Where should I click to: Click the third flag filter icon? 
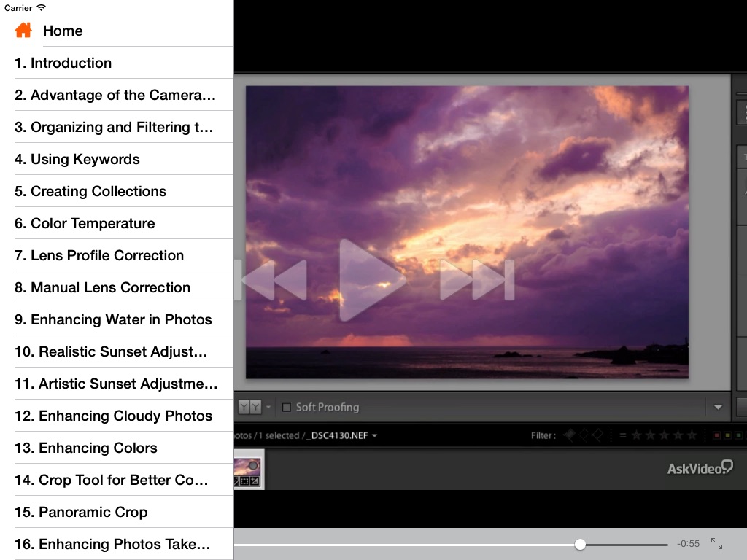pos(597,435)
